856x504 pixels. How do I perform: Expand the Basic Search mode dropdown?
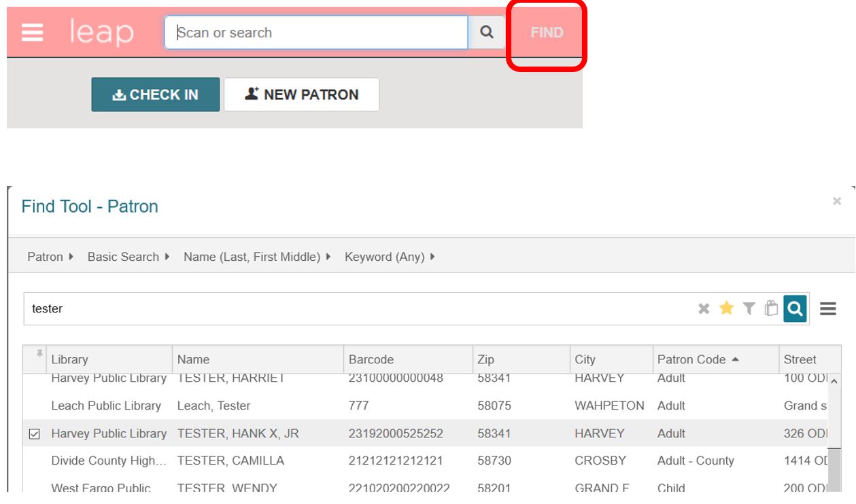[129, 257]
